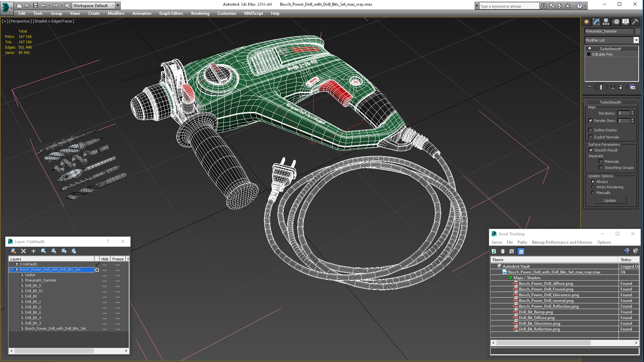
Task: Click Freeze column header in Layers
Action: pyautogui.click(x=118, y=259)
